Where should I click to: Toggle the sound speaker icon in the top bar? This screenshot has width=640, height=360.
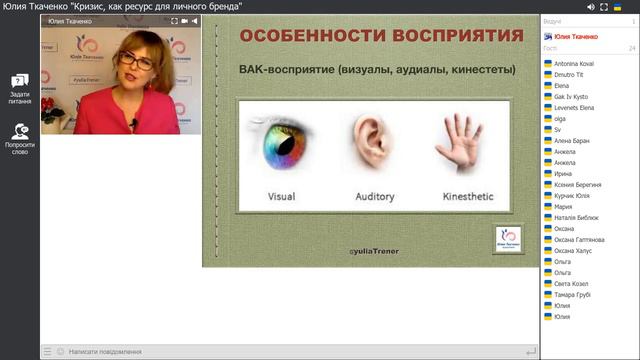tap(591, 7)
